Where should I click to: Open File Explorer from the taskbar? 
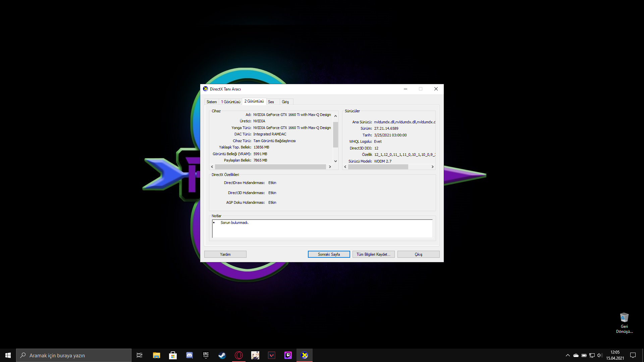coord(157,355)
